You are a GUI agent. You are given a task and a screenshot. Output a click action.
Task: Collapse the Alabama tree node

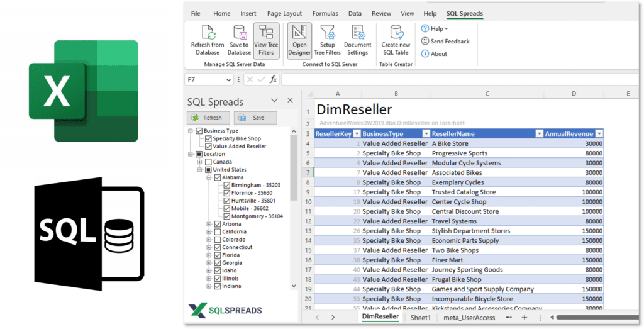pos(209,177)
